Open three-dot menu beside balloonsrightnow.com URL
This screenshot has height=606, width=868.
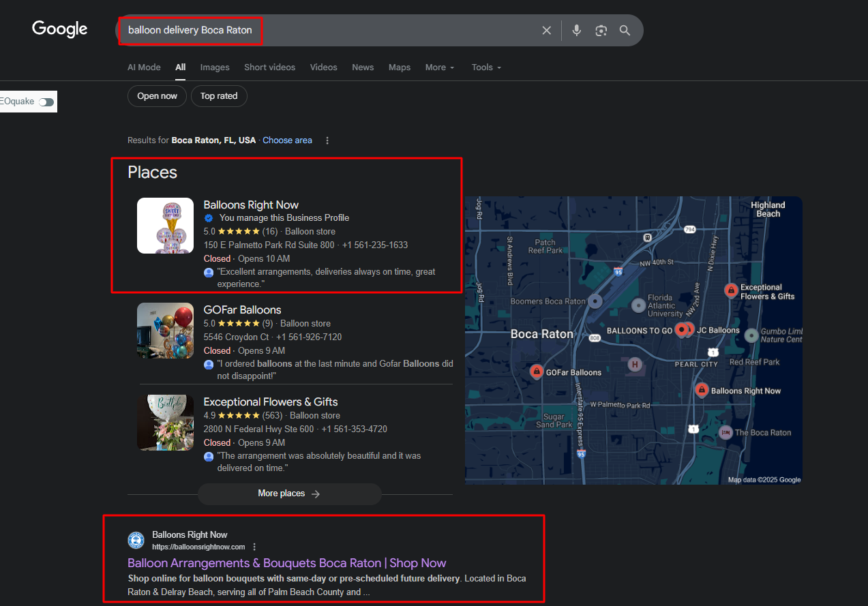[x=254, y=547]
